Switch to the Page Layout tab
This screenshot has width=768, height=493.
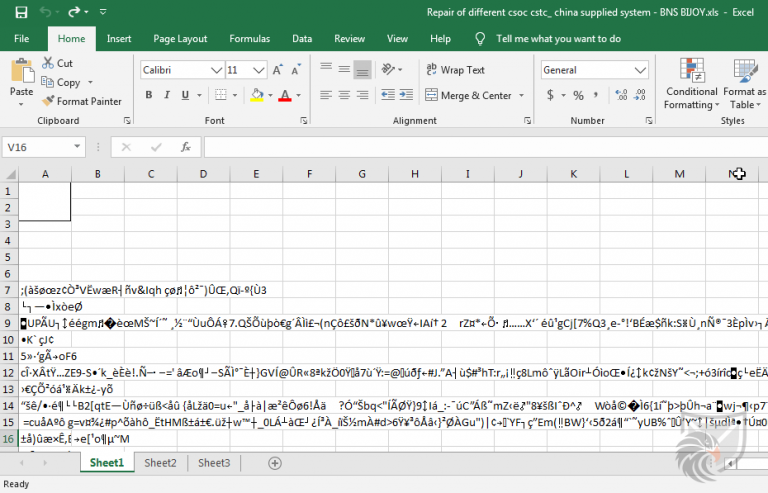pos(180,39)
